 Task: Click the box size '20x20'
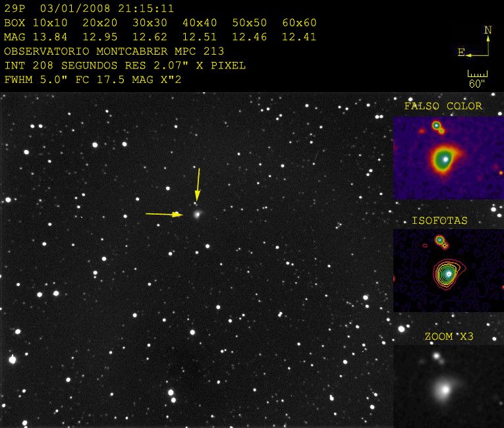(100, 23)
